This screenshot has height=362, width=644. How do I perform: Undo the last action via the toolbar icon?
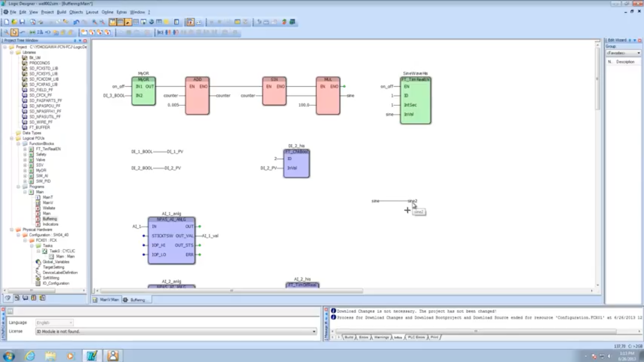pyautogui.click(x=75, y=22)
